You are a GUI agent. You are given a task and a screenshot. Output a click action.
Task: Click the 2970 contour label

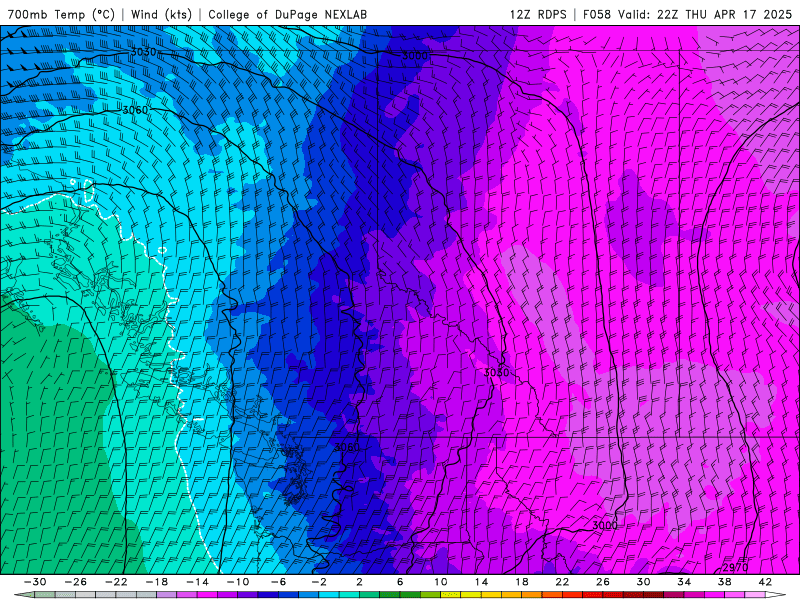735,568
